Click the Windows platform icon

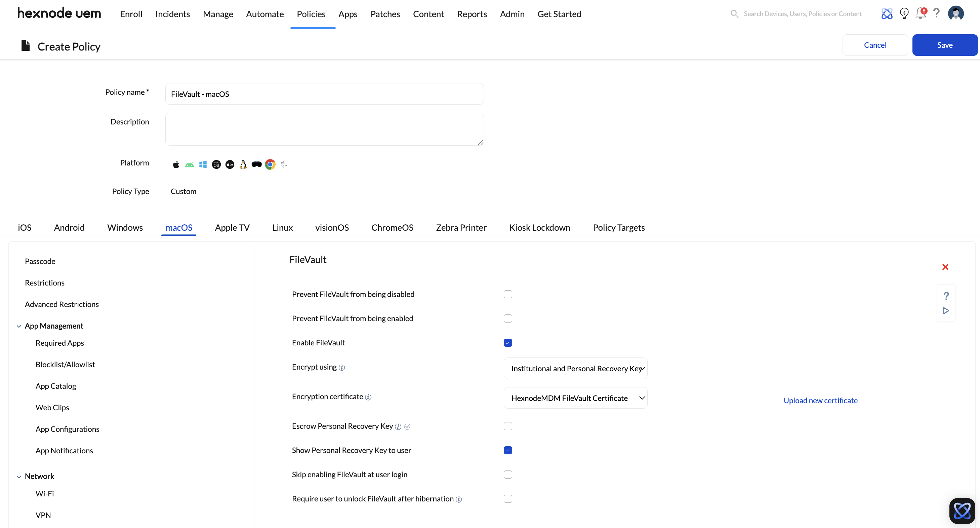(x=203, y=164)
